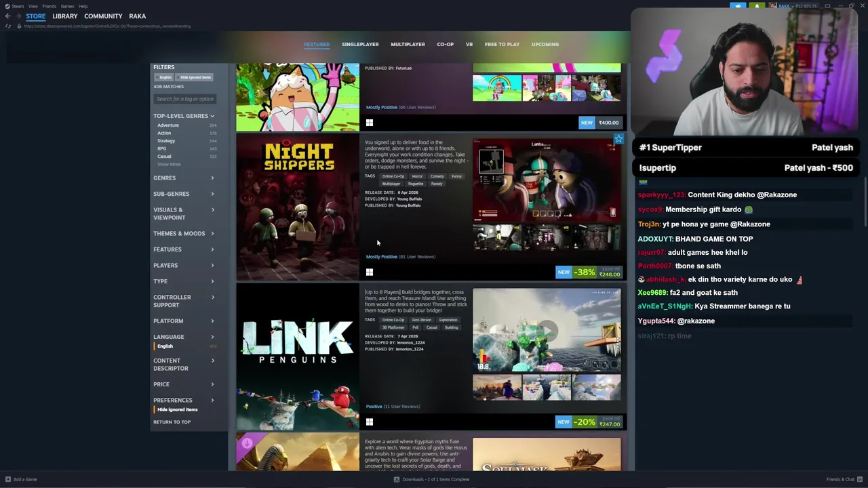Expand the Type filter section
868x488 pixels.
(184, 281)
